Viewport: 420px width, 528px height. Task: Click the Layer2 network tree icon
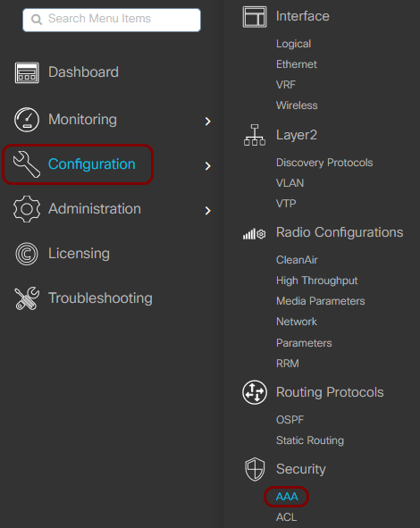255,135
